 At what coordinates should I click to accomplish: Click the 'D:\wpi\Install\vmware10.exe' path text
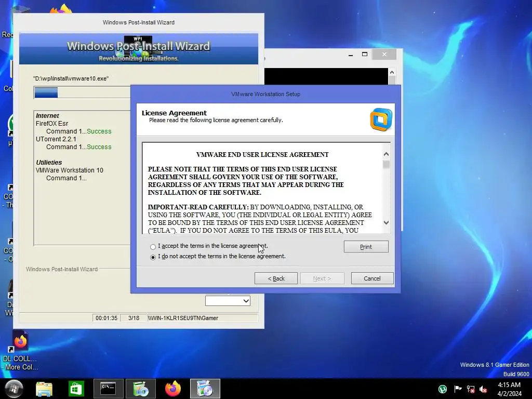click(x=71, y=78)
